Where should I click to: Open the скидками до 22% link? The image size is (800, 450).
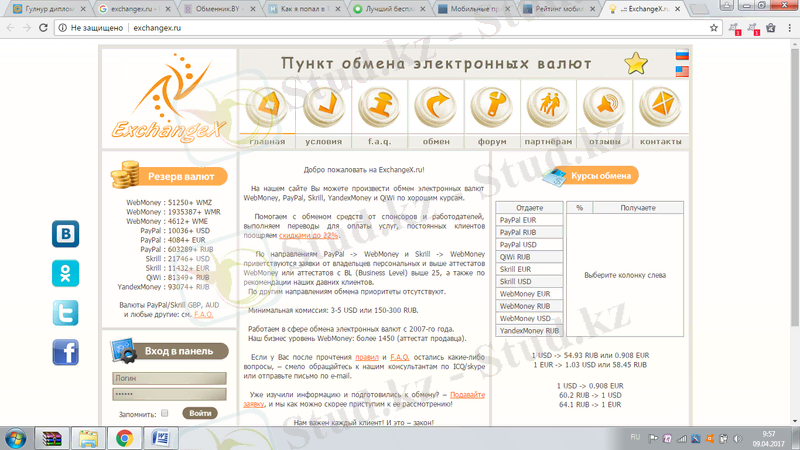point(308,236)
